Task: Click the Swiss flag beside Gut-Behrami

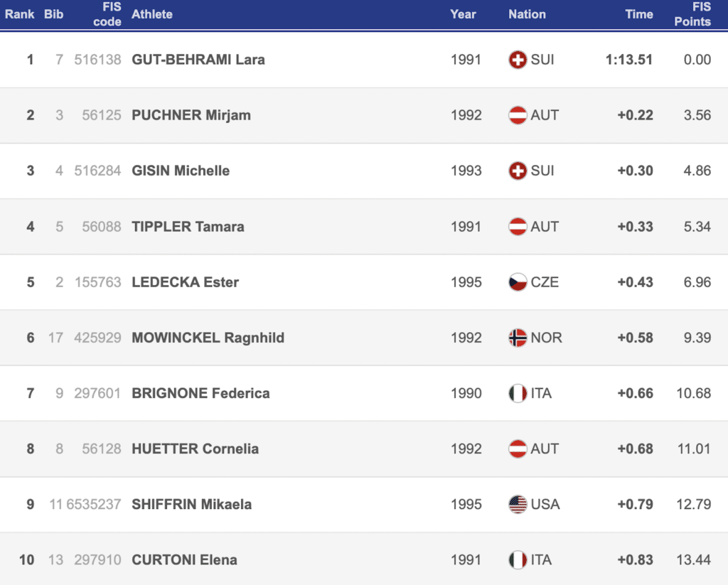Action: 518,60
